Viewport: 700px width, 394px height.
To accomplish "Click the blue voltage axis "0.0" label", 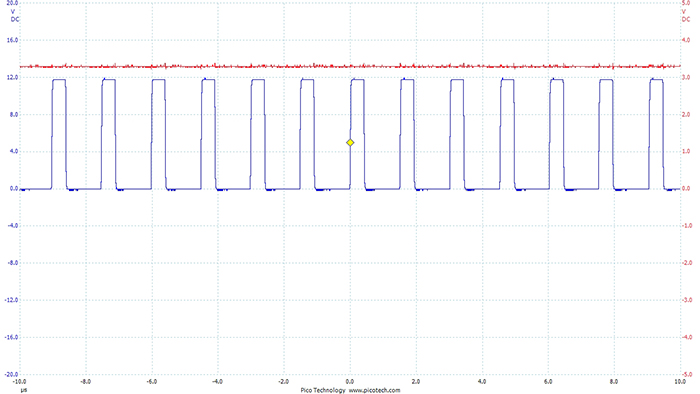I will coord(14,188).
